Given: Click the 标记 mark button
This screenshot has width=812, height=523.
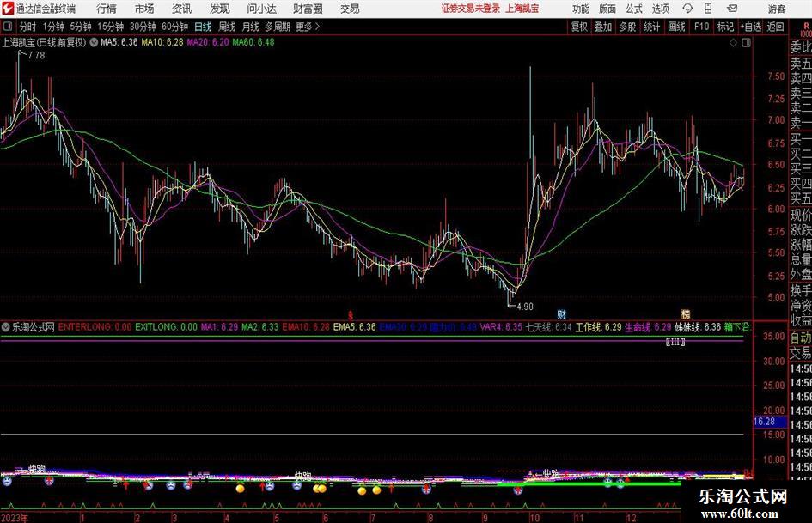Looking at the screenshot, I should click(725, 27).
